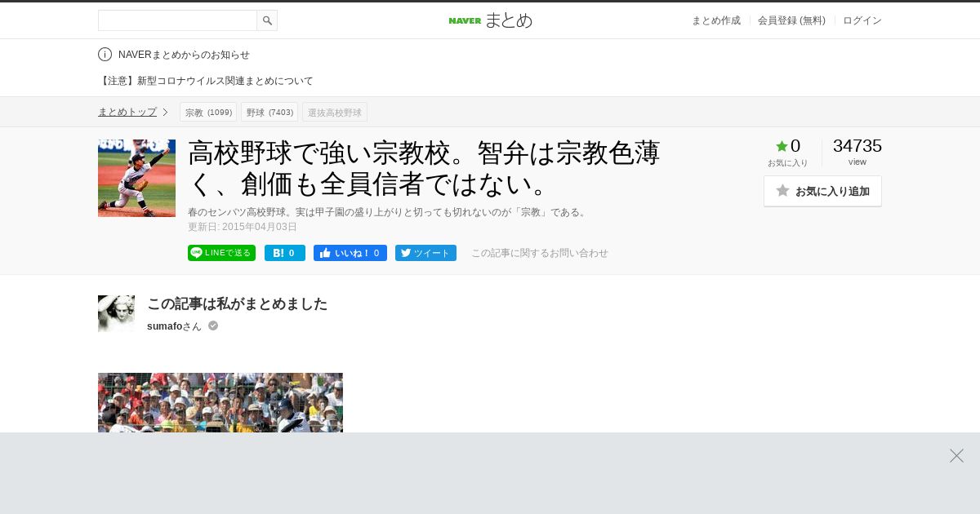Select the 選抜高校野球 tag
The image size is (980, 514).
click(335, 112)
